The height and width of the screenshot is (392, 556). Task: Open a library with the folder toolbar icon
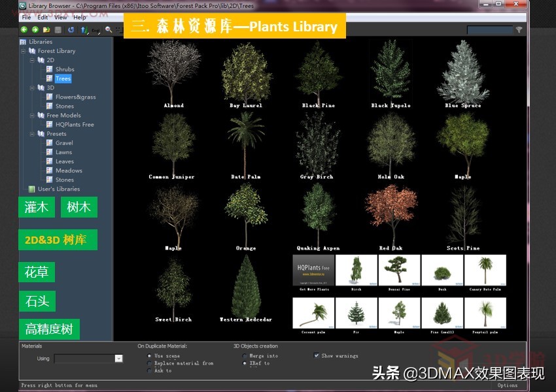47,29
